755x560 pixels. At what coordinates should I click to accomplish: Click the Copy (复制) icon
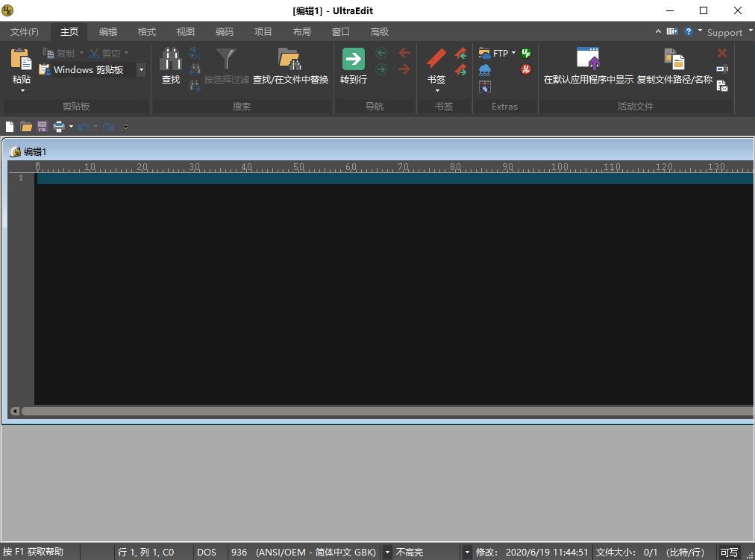(48, 53)
